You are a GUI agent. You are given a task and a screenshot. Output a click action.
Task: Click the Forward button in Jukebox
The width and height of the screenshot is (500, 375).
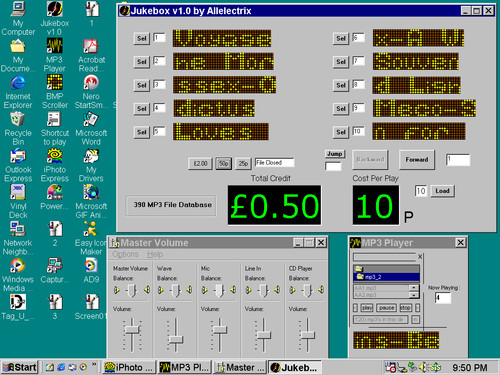[x=417, y=160]
